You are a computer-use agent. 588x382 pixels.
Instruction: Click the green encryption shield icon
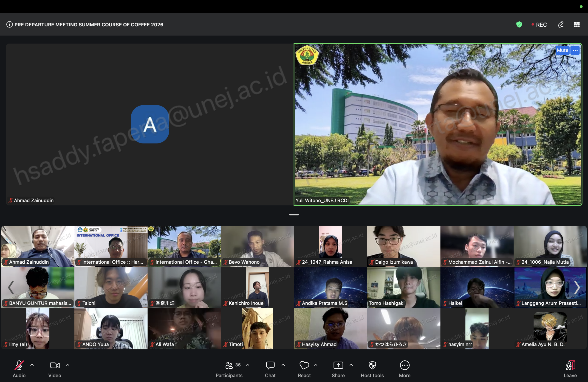(x=519, y=24)
